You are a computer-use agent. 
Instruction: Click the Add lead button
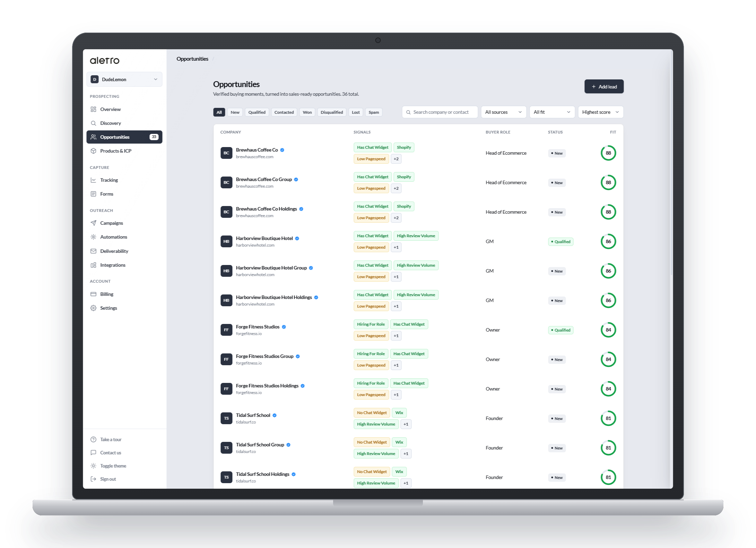coord(604,87)
